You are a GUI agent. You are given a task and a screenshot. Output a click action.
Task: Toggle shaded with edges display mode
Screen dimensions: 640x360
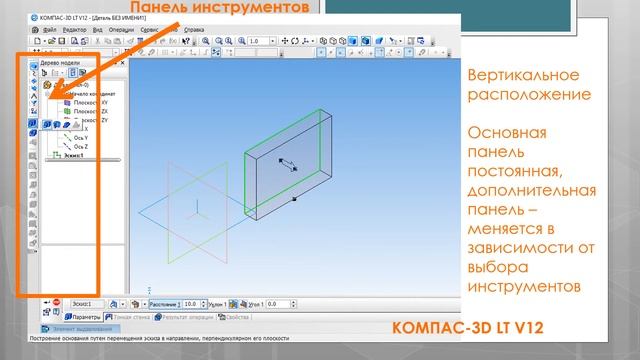pyautogui.click(x=366, y=41)
